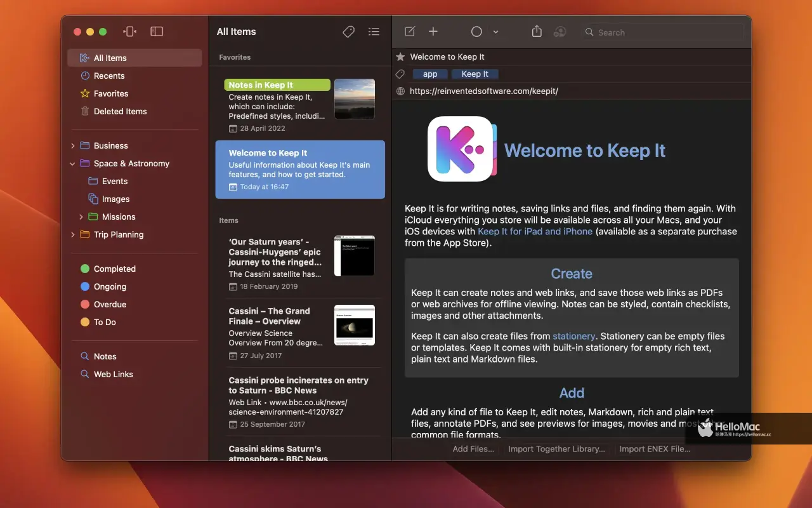Select the Business folder
Viewport: 812px width, 508px height.
[x=111, y=145]
